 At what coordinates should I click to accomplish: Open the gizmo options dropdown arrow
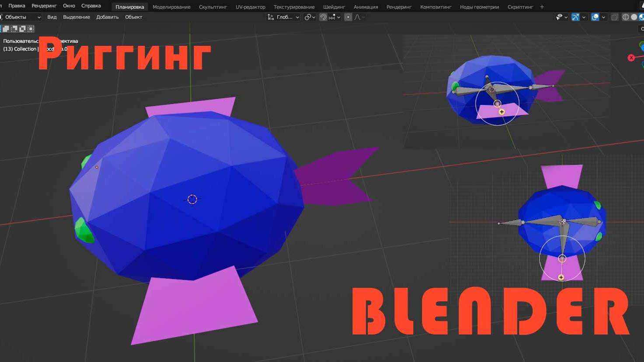point(584,17)
